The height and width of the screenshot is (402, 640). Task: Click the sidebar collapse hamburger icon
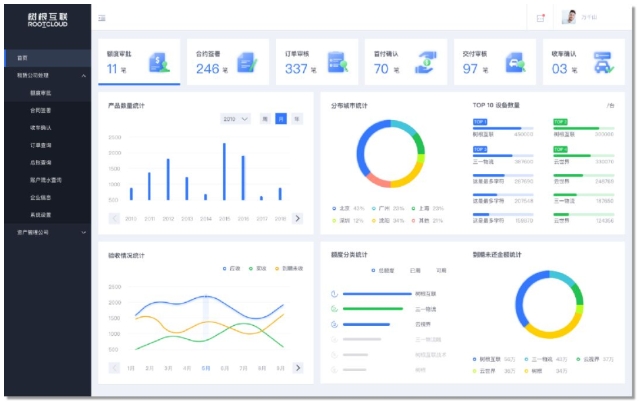[102, 18]
